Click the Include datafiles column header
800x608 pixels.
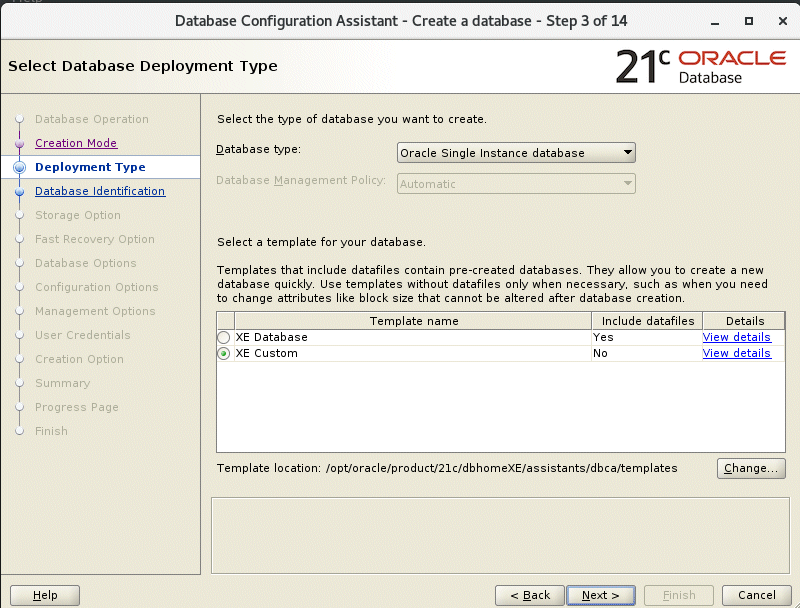647,321
